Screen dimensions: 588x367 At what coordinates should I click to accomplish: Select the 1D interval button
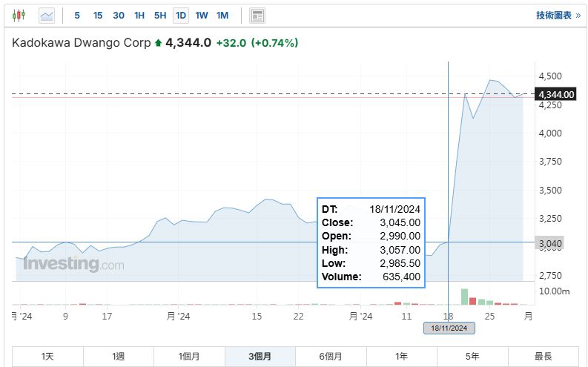(x=181, y=15)
